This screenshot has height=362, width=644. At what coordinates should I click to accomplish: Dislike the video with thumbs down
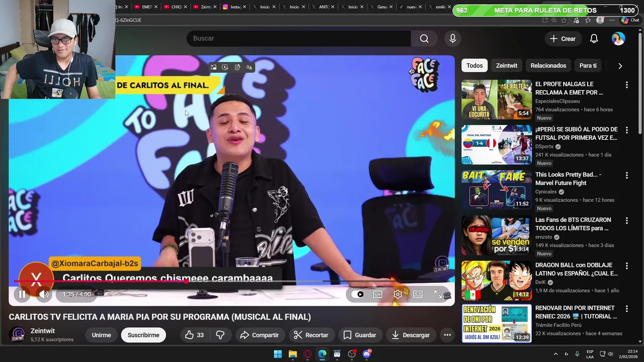point(220,335)
